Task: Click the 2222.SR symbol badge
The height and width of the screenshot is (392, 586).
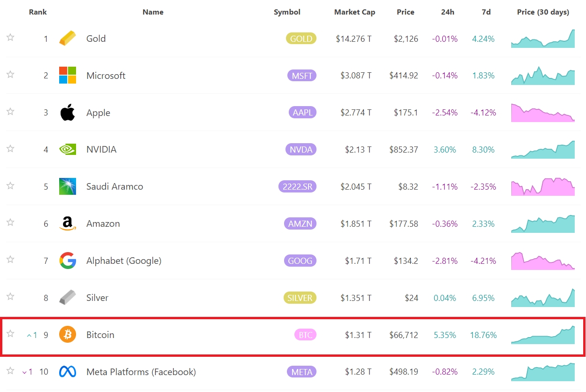Action: point(297,186)
